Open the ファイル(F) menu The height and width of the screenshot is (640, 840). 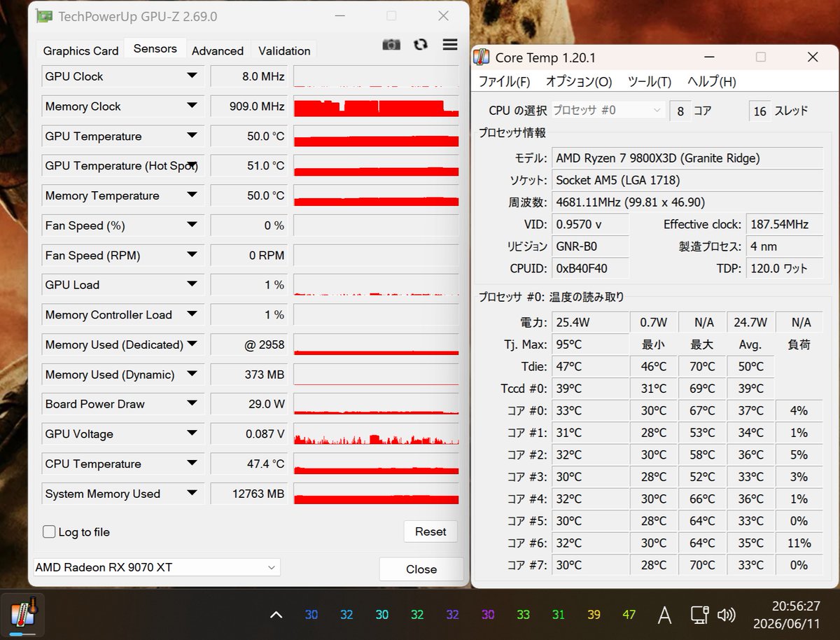pyautogui.click(x=504, y=81)
